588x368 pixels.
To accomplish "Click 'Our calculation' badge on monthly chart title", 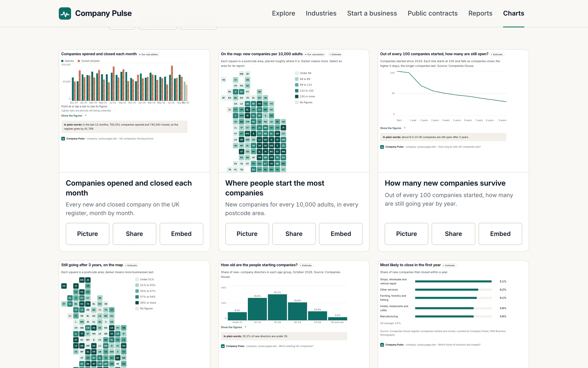I will click(x=149, y=54).
